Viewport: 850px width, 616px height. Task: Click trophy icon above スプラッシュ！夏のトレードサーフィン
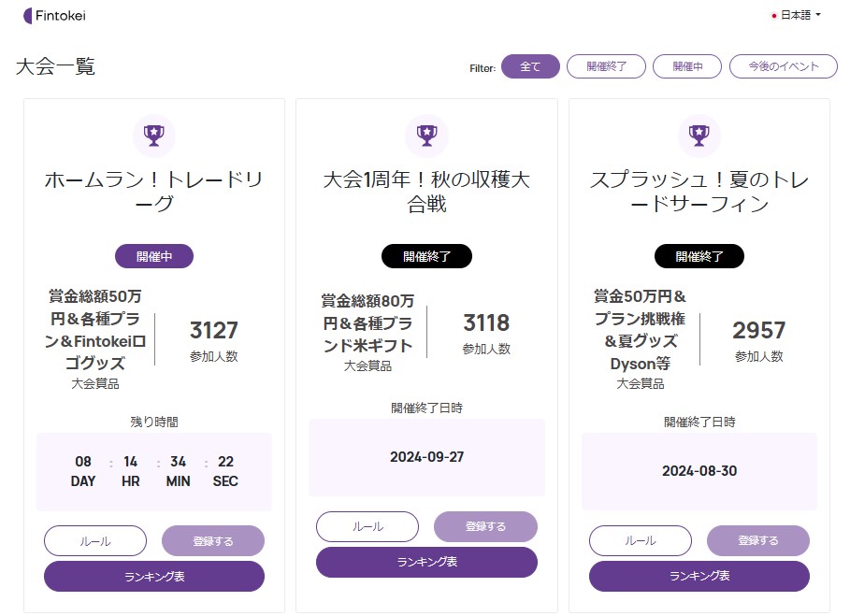[699, 136]
